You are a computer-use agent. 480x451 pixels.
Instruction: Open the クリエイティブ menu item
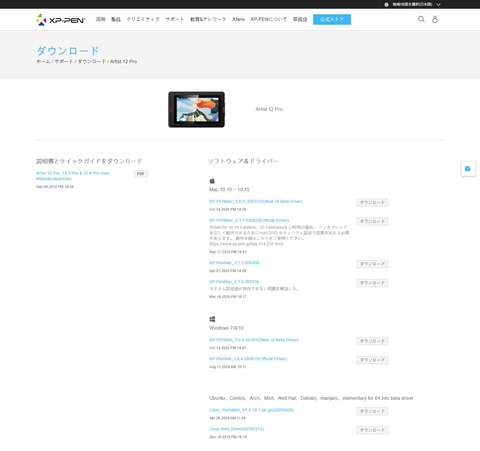pyautogui.click(x=143, y=19)
